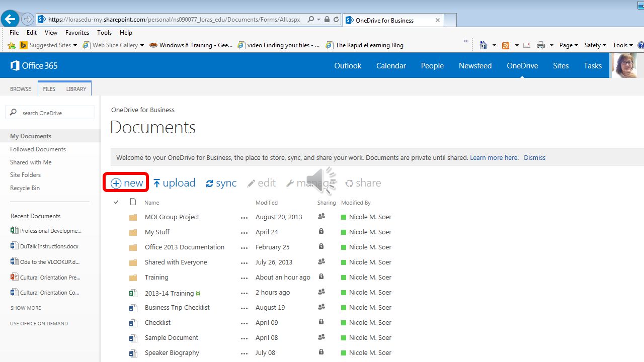Click the Add to Favorites star icon
Screen dimensions: 644x362
coord(12,45)
